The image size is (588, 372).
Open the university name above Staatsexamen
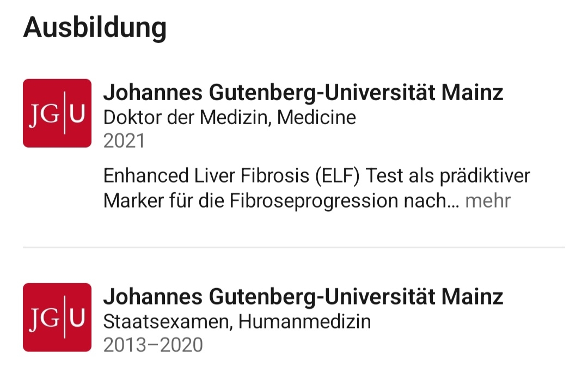[x=303, y=297]
